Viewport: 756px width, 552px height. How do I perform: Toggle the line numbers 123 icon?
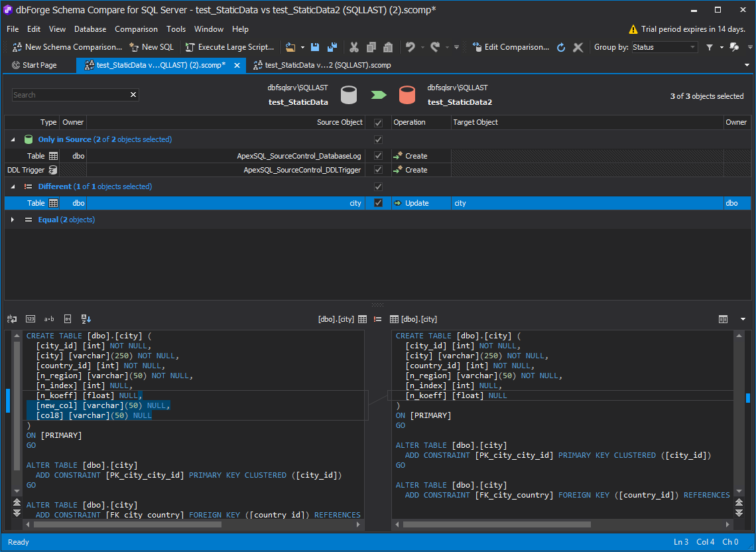click(31, 319)
